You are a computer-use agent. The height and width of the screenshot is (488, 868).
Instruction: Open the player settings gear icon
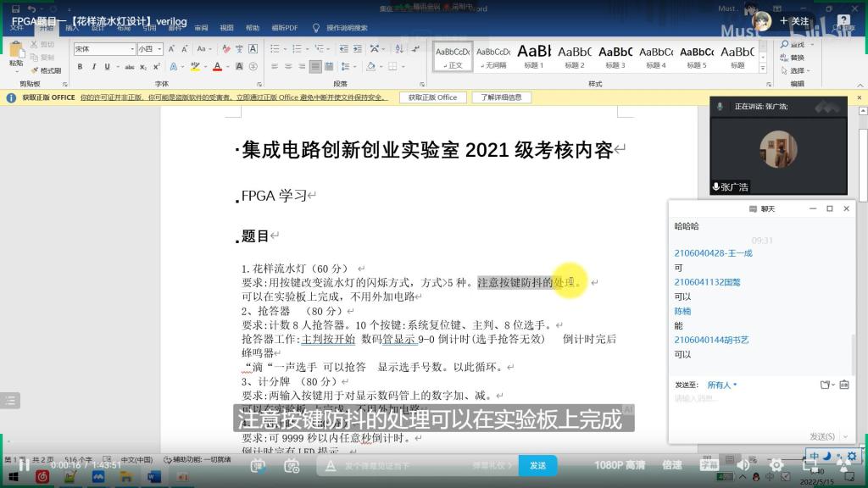(x=776, y=465)
